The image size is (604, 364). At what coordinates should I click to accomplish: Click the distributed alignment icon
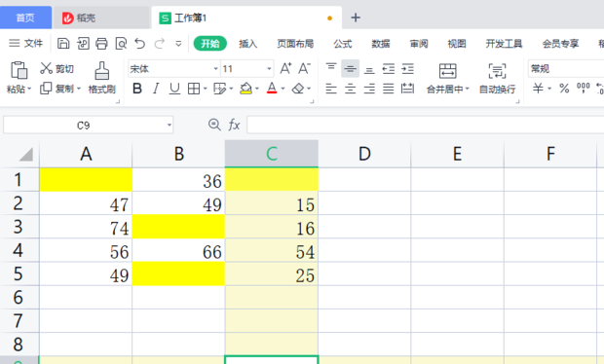[x=407, y=89]
